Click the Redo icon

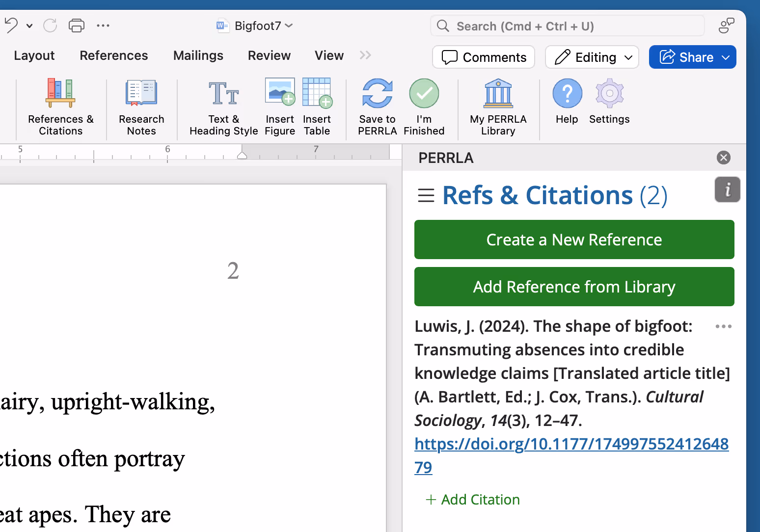pos(50,25)
